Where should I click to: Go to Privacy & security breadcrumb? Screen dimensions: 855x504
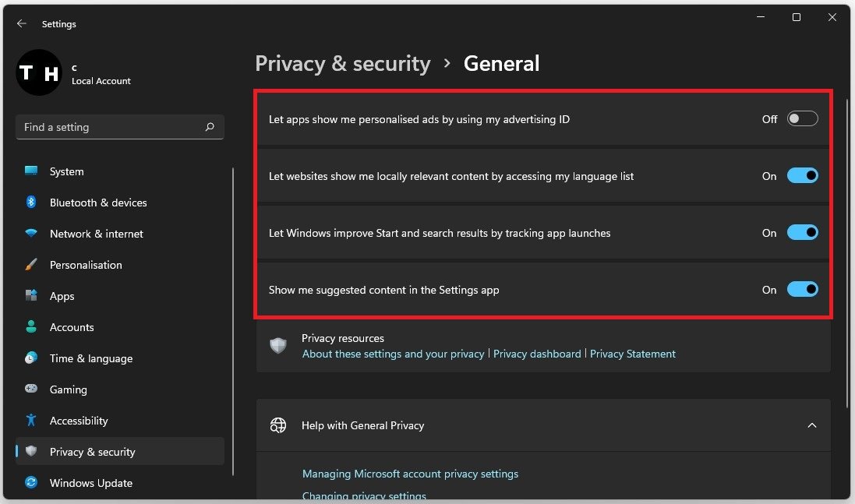(342, 64)
